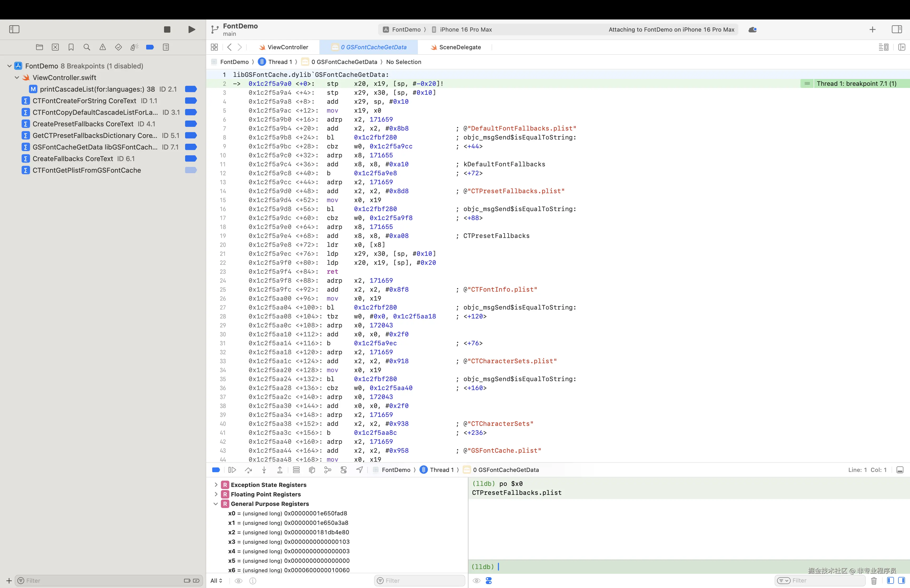The image size is (910, 588).
Task: Click the Step Out debug button
Action: (280, 470)
